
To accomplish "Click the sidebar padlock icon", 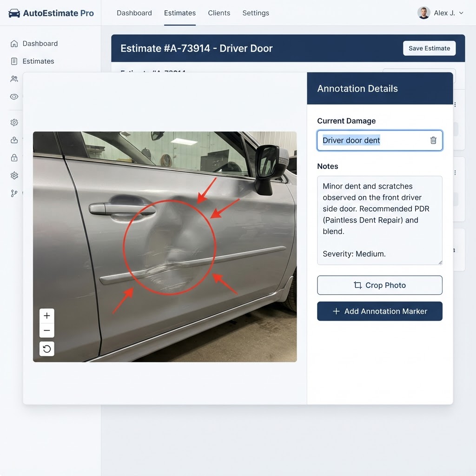I will (14, 158).
